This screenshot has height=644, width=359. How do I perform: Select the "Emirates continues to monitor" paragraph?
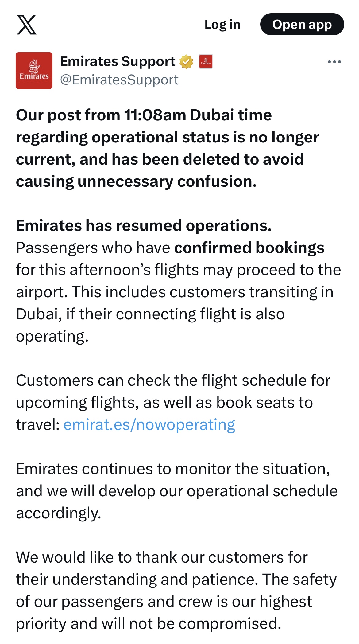coord(173,491)
